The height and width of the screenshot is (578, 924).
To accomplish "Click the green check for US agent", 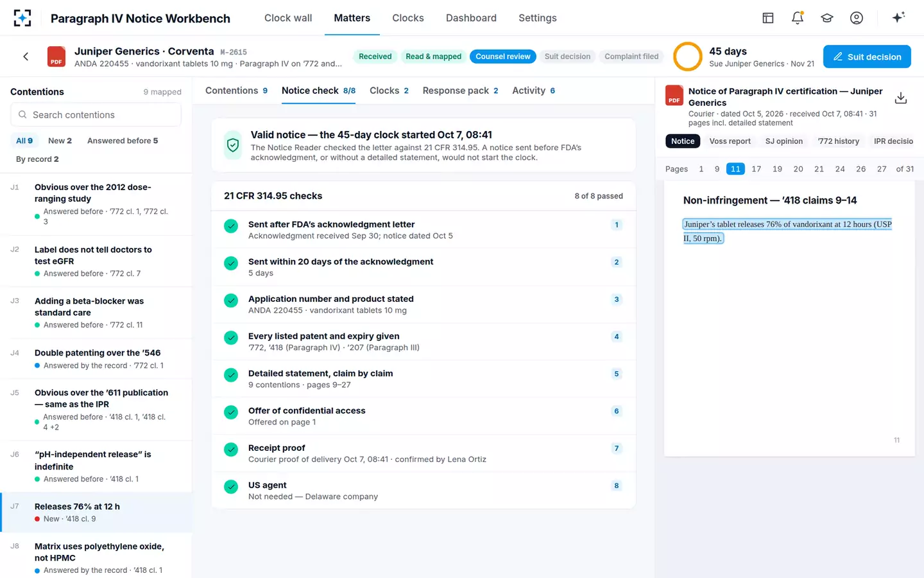I will click(x=231, y=487).
